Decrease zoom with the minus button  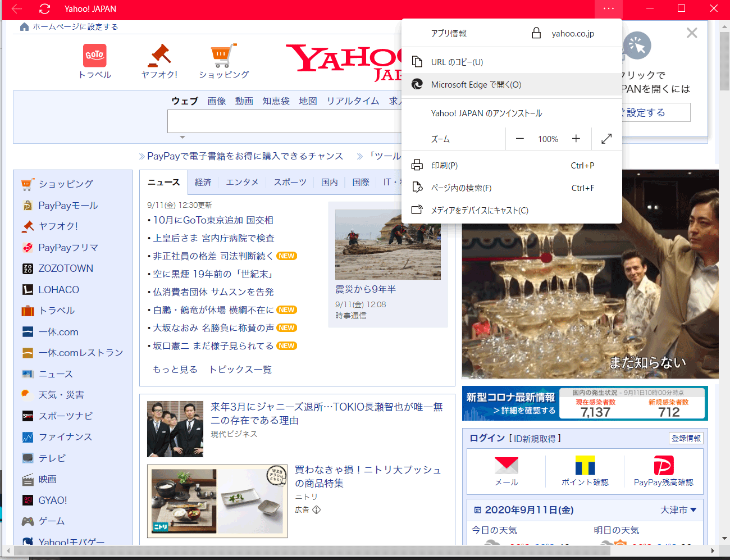pos(520,139)
